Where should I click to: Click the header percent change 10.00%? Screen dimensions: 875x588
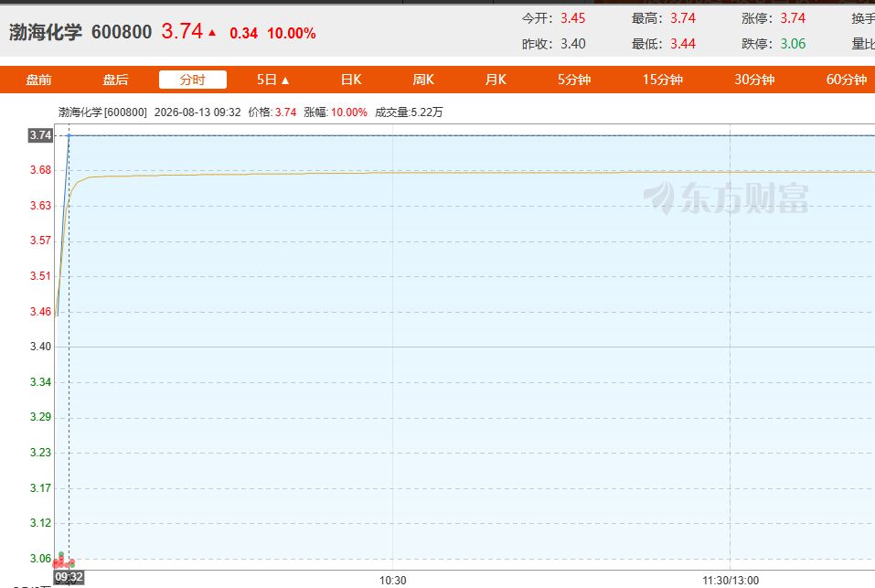tap(292, 34)
